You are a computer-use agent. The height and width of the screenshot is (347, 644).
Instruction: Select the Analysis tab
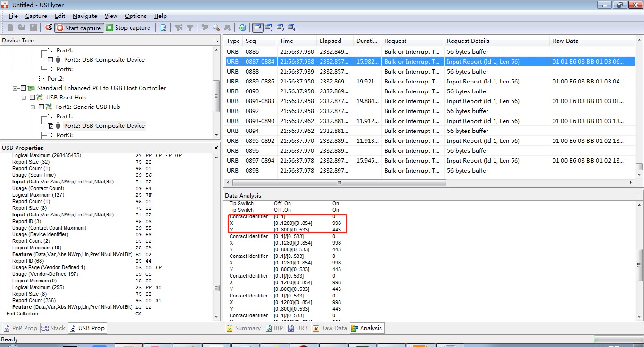coord(367,328)
